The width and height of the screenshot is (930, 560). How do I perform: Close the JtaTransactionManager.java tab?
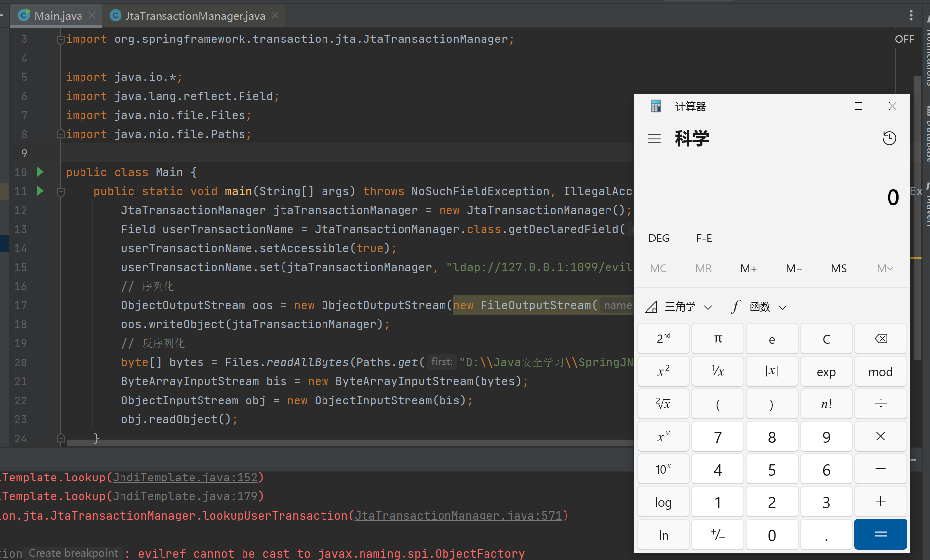(x=275, y=15)
